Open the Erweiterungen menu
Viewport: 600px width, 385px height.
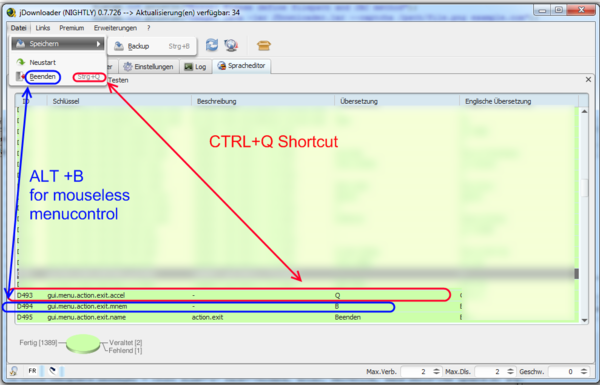pos(115,28)
